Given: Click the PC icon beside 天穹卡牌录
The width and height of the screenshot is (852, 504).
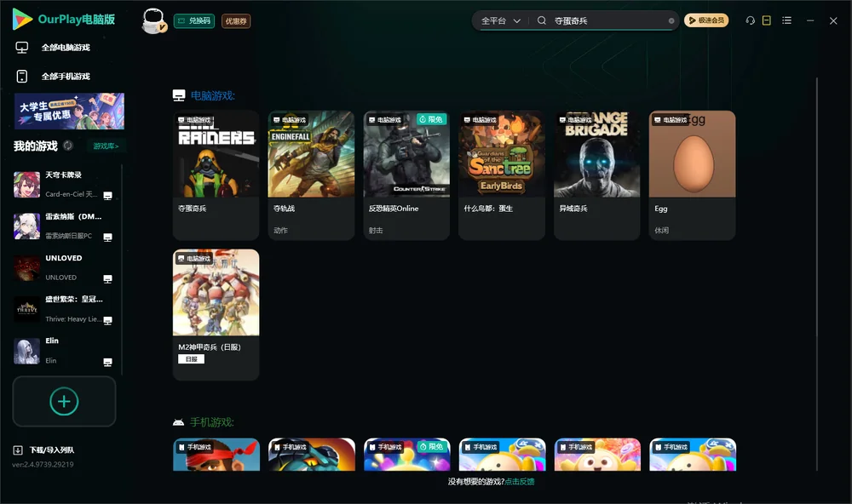Looking at the screenshot, I should (107, 196).
